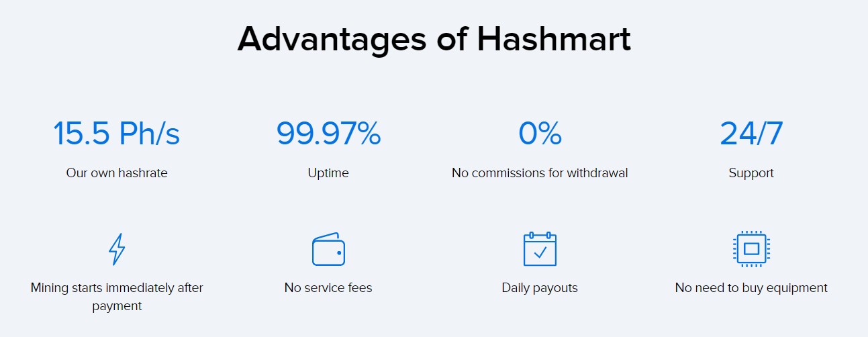
Task: Select the Advantages of Hashmart heading
Action: [434, 40]
